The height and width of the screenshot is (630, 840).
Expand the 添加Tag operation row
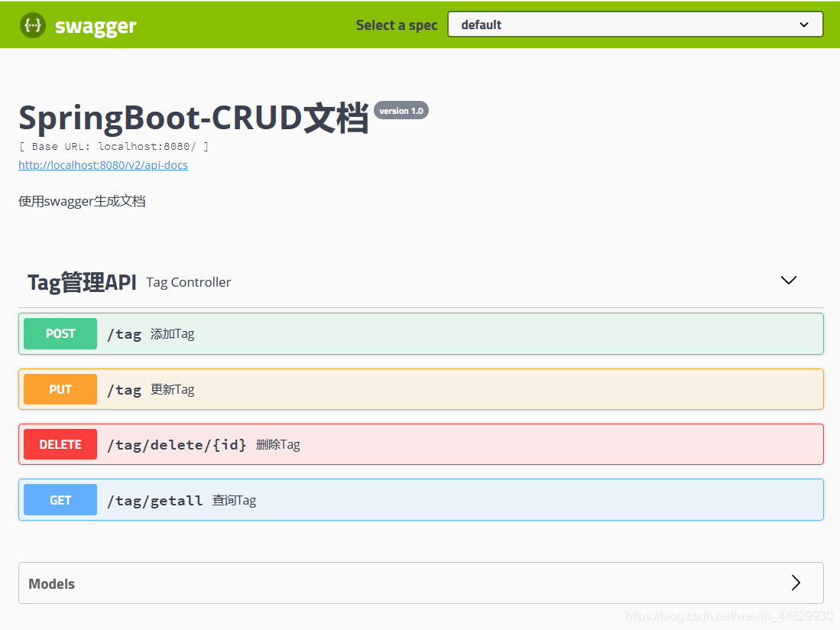coord(421,334)
